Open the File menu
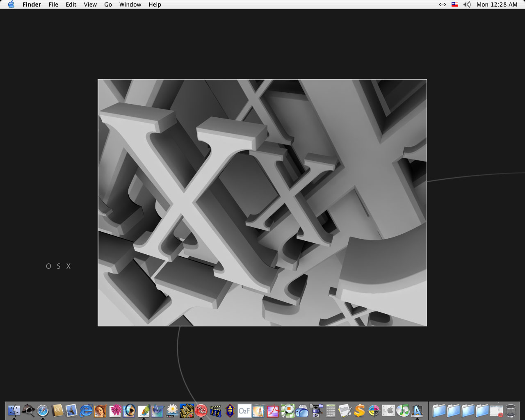525x420 pixels. coord(53,5)
